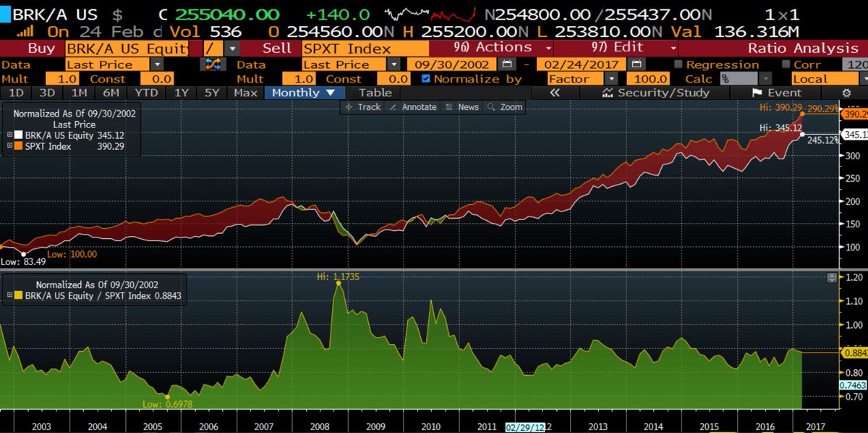Expand the BRK/A US Equity legend entry
868x433 pixels.
[x=9, y=135]
